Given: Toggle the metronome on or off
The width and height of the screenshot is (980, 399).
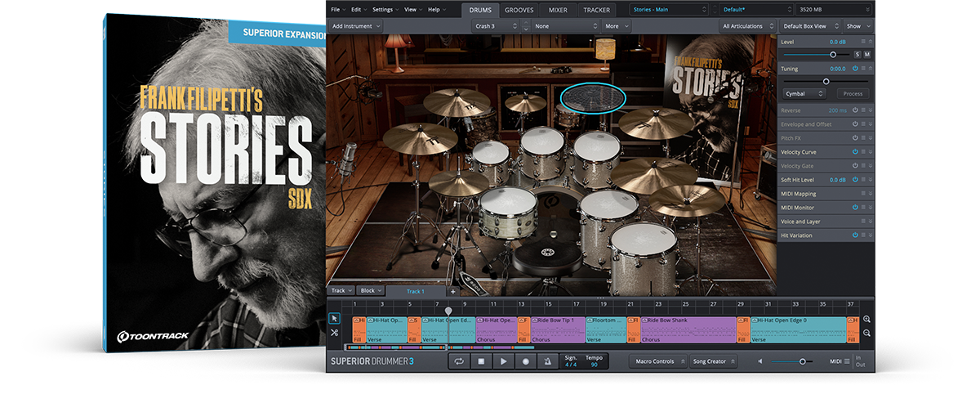Looking at the screenshot, I should (547, 361).
